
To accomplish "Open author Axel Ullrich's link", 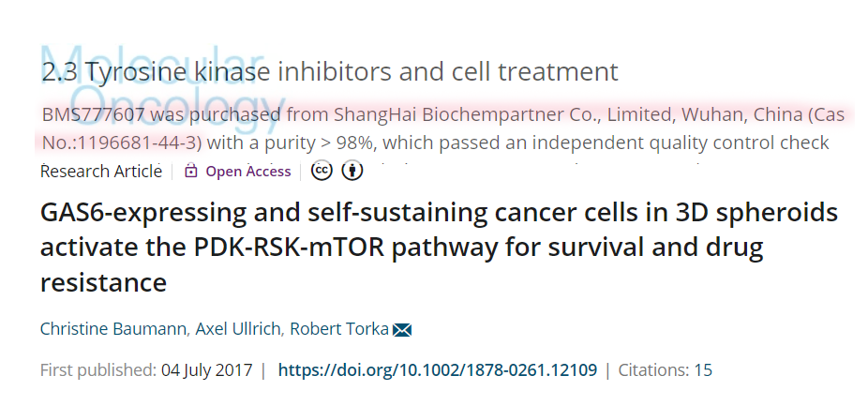I will (240, 329).
